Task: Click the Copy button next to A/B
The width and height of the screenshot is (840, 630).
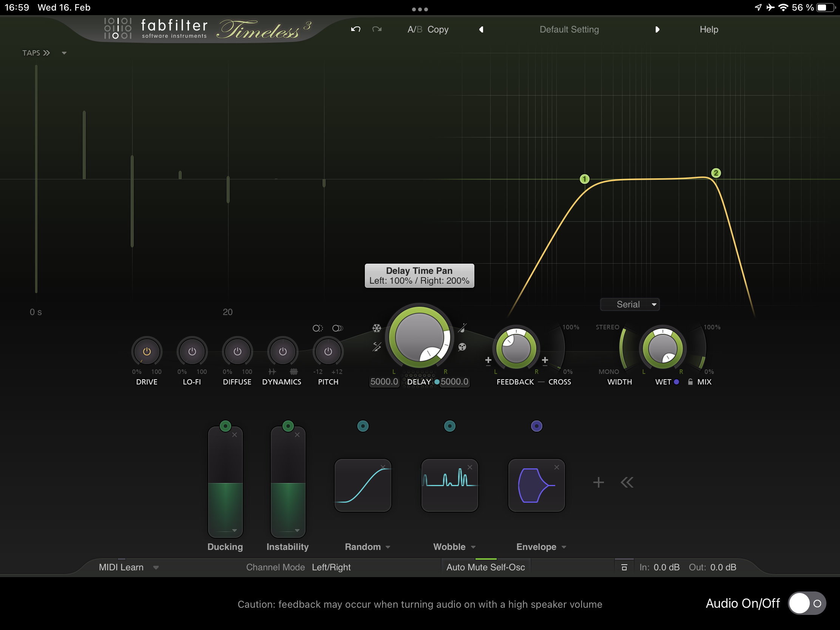Action: (x=437, y=29)
